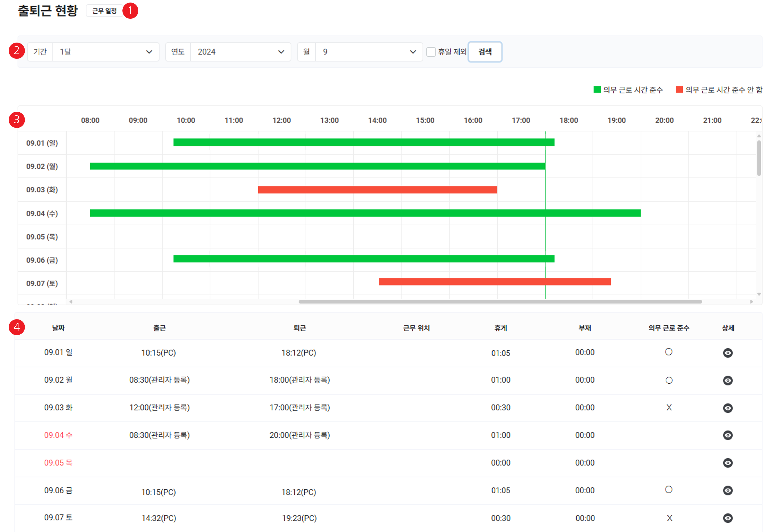Click the 근무 일정 button
Viewport: 771px width, 532px height.
[x=104, y=11]
